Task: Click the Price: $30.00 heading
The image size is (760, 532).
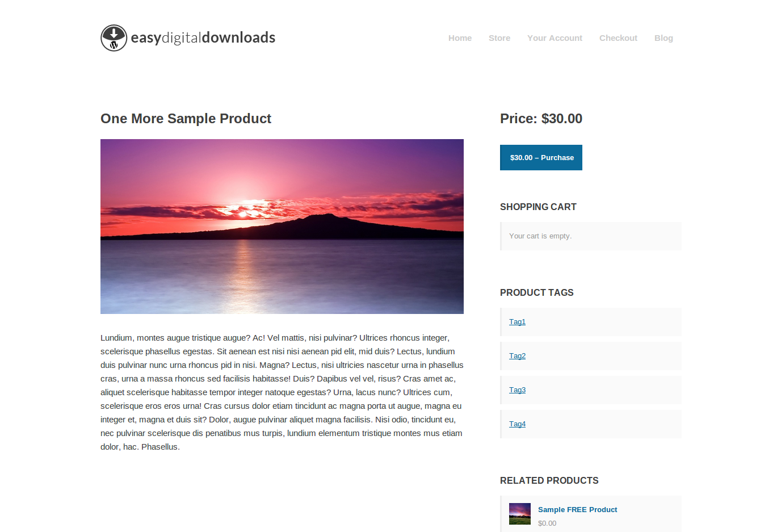Action: [x=541, y=119]
